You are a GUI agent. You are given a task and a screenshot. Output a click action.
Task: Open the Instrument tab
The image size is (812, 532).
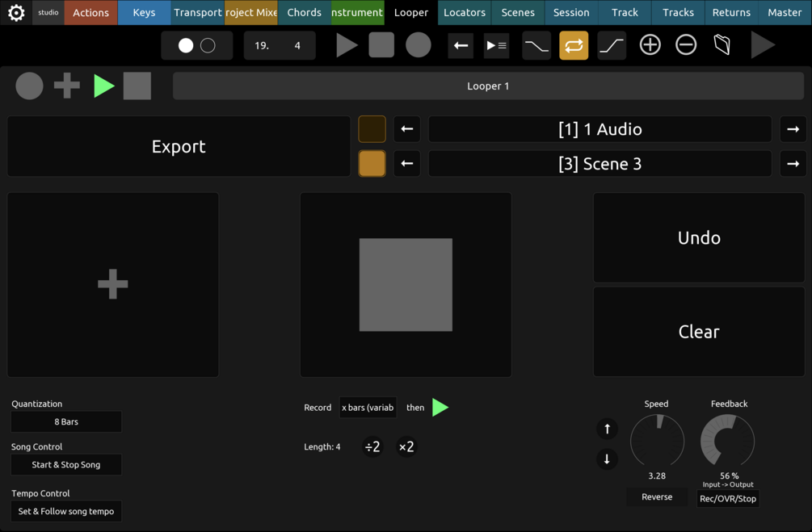click(357, 12)
